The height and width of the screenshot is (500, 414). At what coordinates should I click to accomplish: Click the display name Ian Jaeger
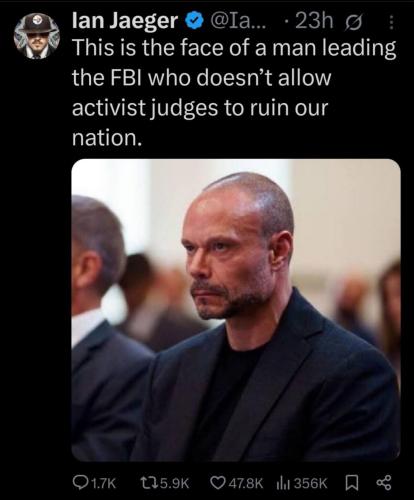pos(125,21)
